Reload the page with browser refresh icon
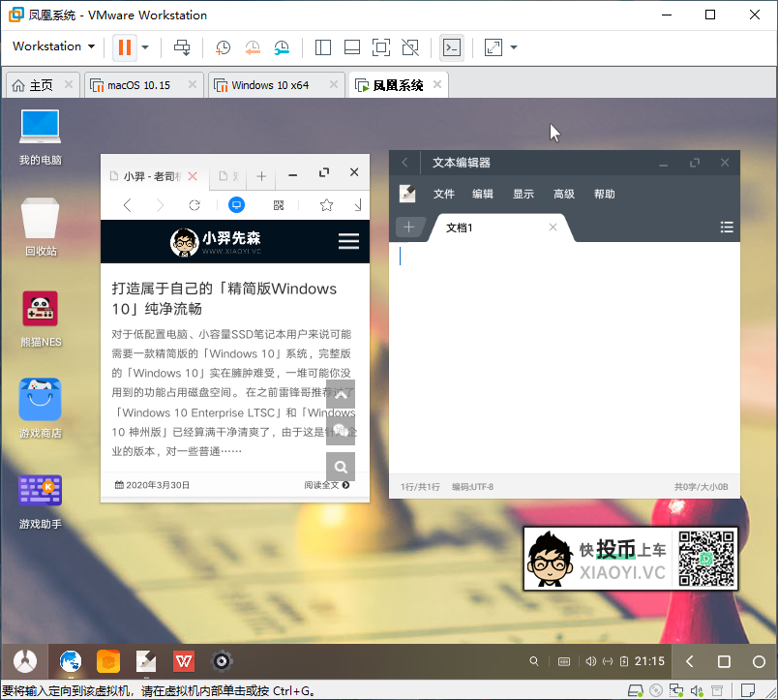The image size is (778, 700). (x=194, y=205)
